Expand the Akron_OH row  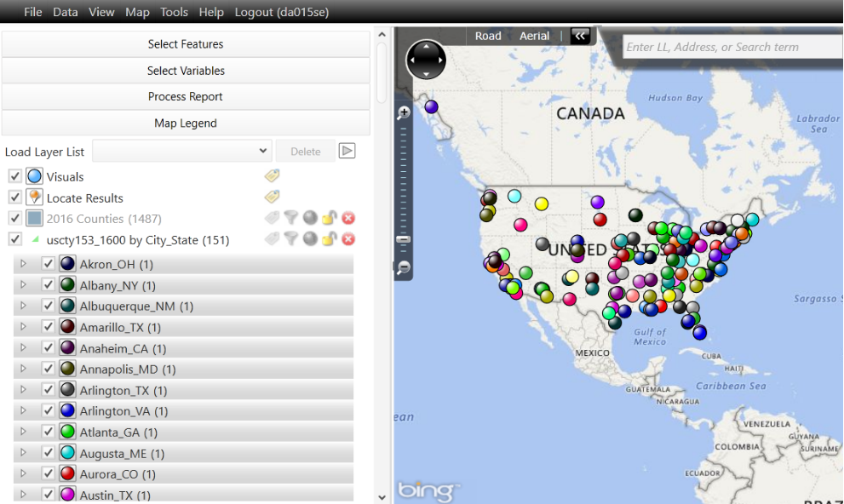[x=23, y=264]
